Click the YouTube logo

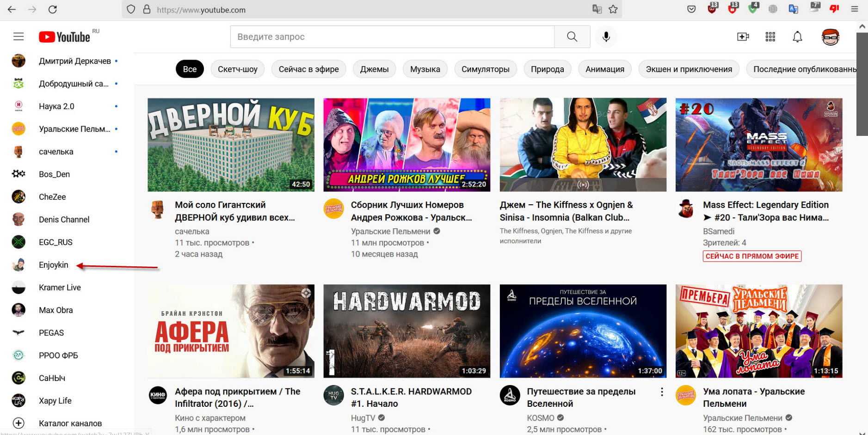(x=64, y=37)
